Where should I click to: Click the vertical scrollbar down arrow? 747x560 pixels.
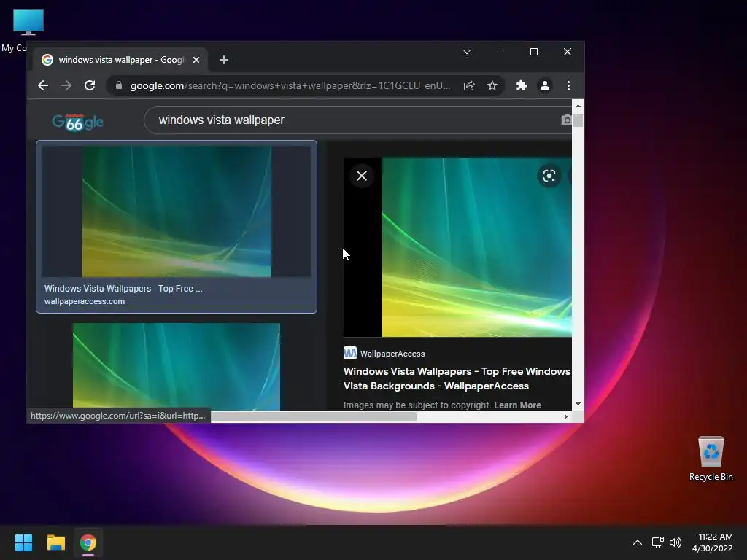click(578, 404)
